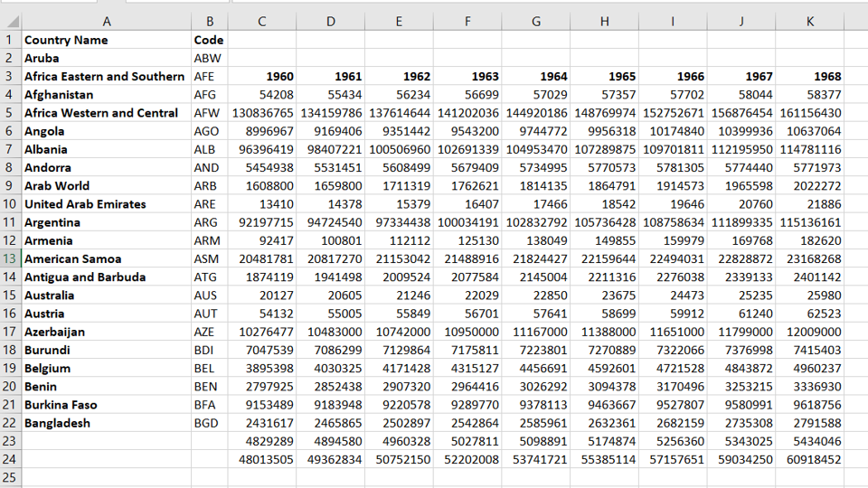Select cell containing 115136161
This screenshot has height=488, width=868.
[x=810, y=222]
